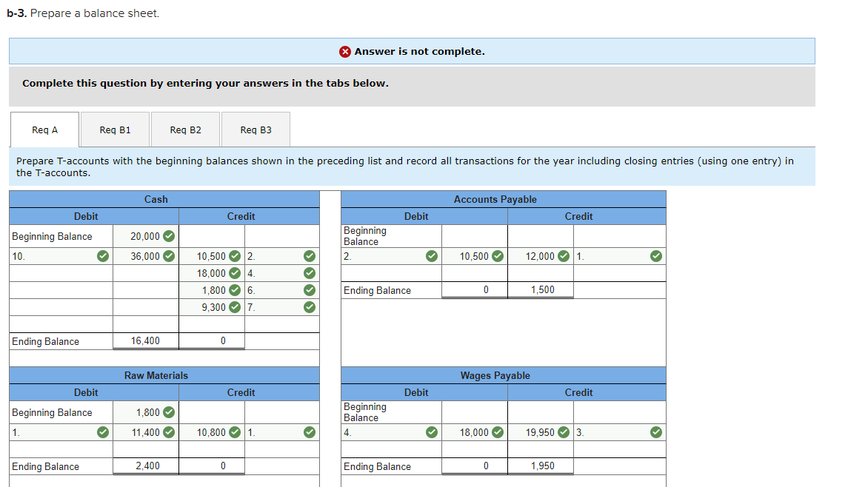Screen dimensions: 868x487
Task: Click the check at end of Cash row 6.
Action: [x=310, y=290]
